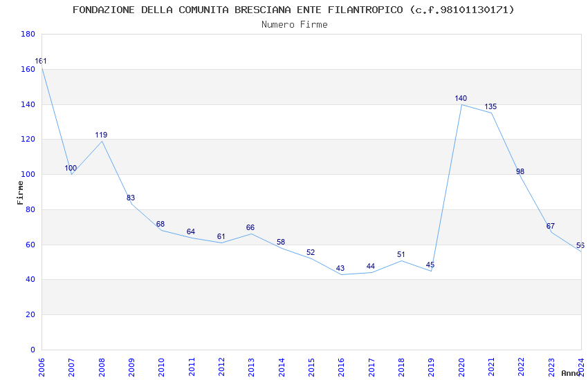Select the 51 data label for 2018

[401, 254]
